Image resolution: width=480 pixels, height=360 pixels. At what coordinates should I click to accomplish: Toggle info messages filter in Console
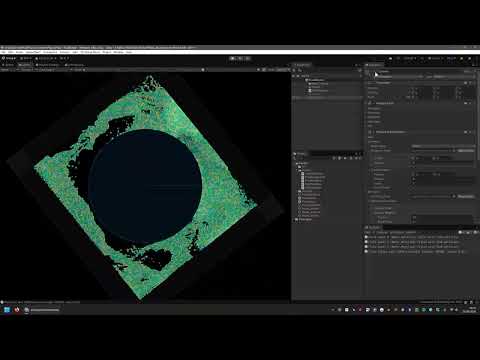pos(461,232)
